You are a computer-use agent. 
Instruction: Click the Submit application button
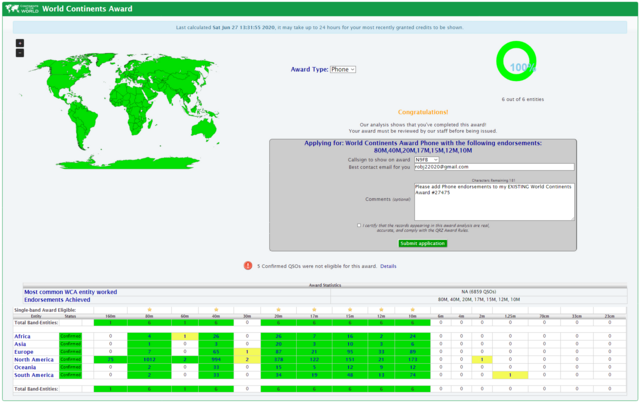click(422, 243)
